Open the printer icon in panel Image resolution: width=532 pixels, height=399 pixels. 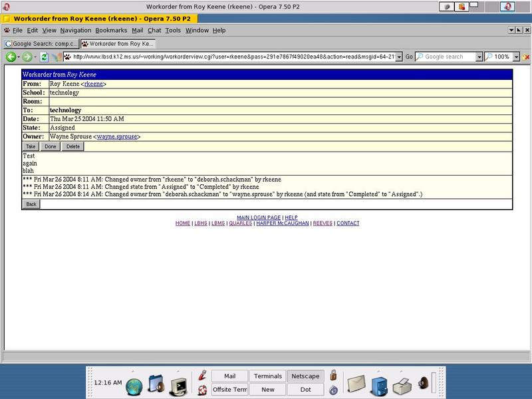(402, 386)
